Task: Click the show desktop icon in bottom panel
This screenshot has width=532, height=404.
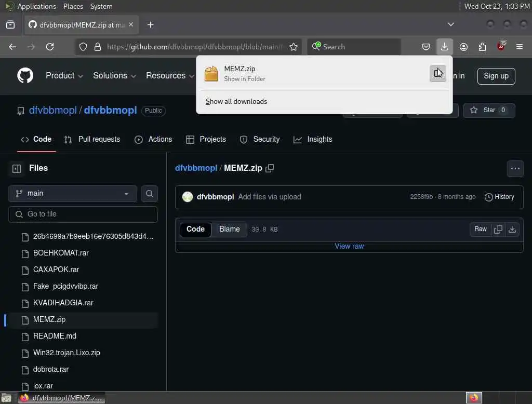Action: pyautogui.click(x=6, y=398)
